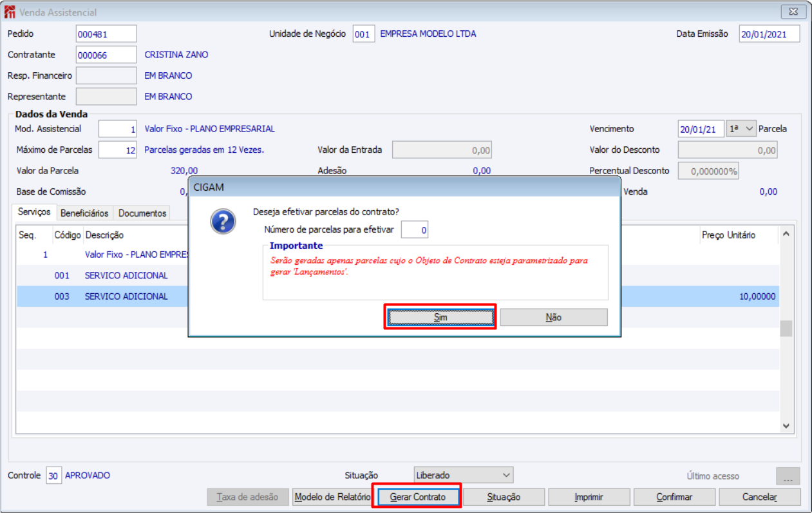Open the Situação Liberado dropdown
Image resolution: width=812 pixels, height=513 pixels.
coord(463,475)
